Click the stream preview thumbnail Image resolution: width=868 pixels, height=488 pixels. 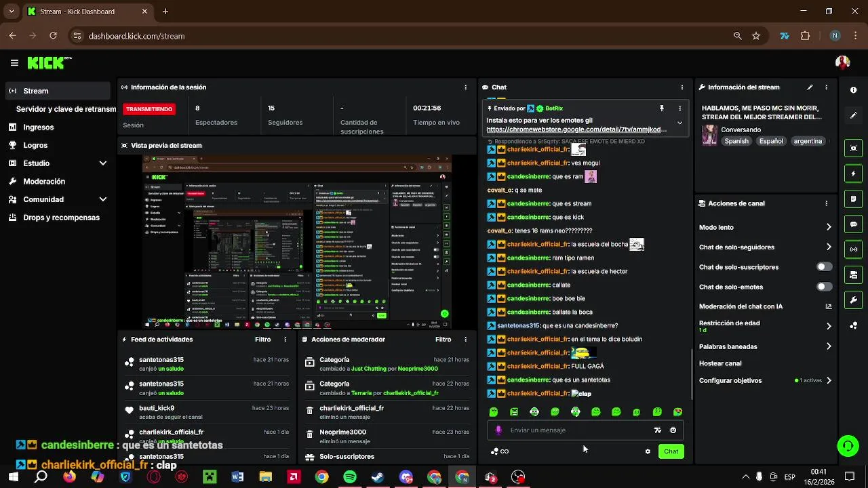tap(297, 242)
